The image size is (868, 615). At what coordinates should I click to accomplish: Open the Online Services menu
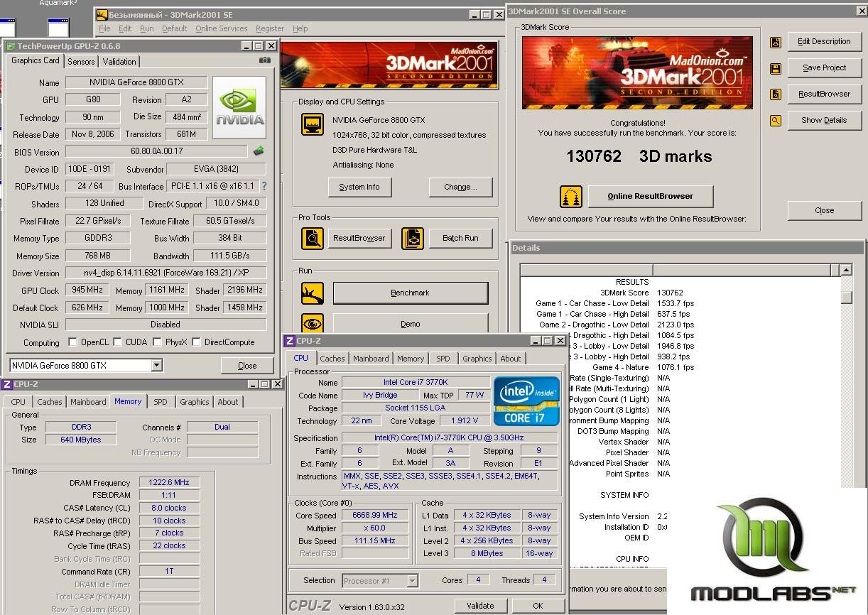[221, 28]
